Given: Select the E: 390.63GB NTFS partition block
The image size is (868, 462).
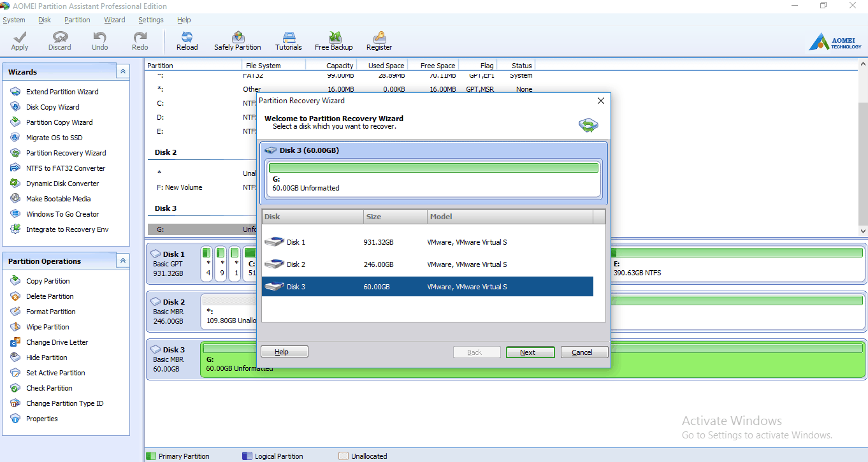Looking at the screenshot, I should 737,264.
